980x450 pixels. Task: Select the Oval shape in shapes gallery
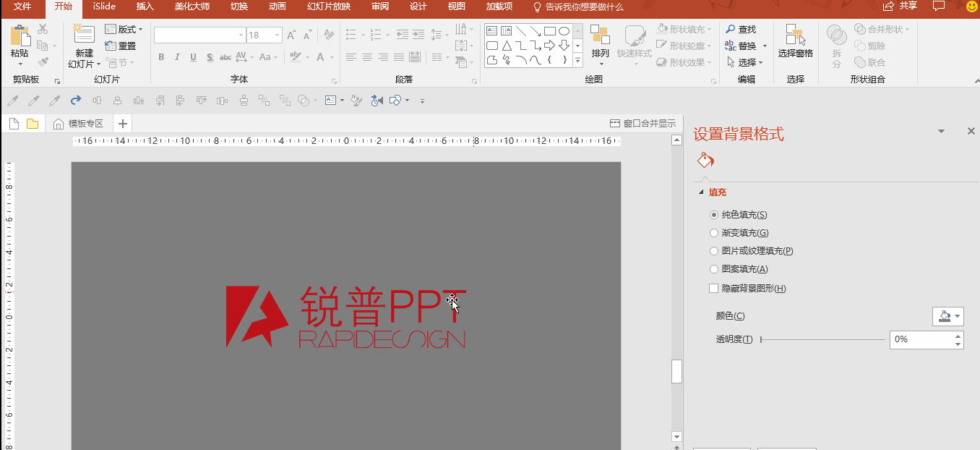564,31
